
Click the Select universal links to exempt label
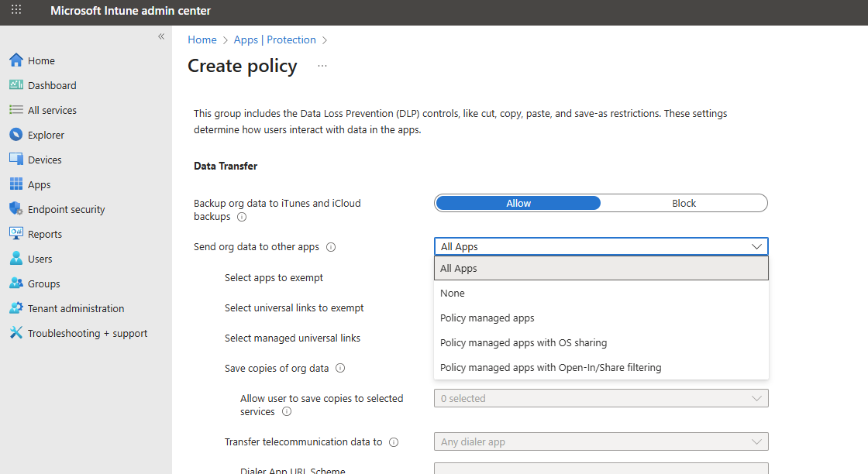coord(294,308)
